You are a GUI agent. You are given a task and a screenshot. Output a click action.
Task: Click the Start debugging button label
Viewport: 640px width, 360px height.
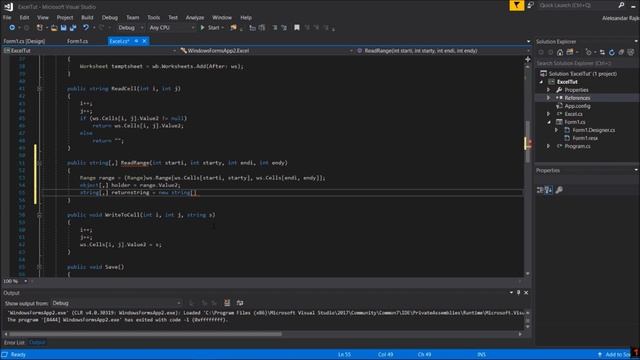tap(214, 28)
